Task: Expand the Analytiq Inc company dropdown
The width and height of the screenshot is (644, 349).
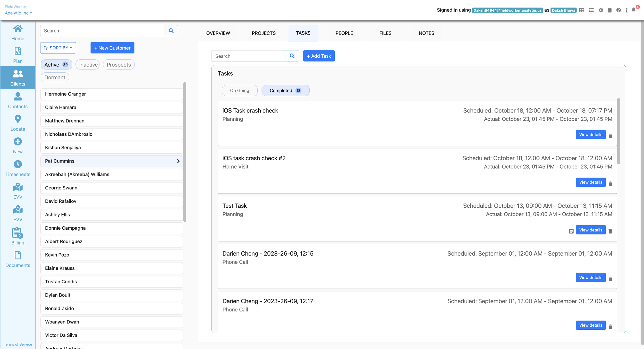Action: pyautogui.click(x=19, y=13)
